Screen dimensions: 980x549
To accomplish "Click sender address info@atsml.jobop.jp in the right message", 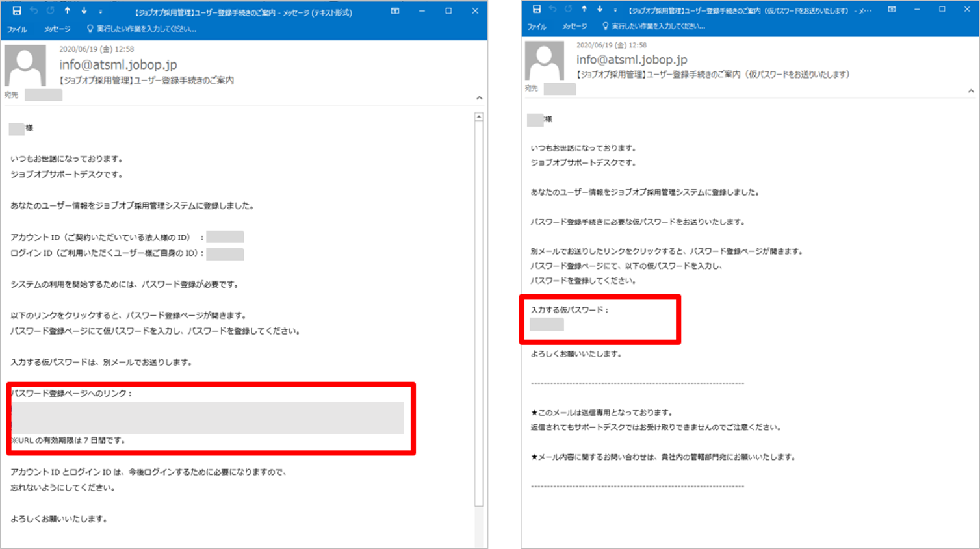I will pos(631,60).
